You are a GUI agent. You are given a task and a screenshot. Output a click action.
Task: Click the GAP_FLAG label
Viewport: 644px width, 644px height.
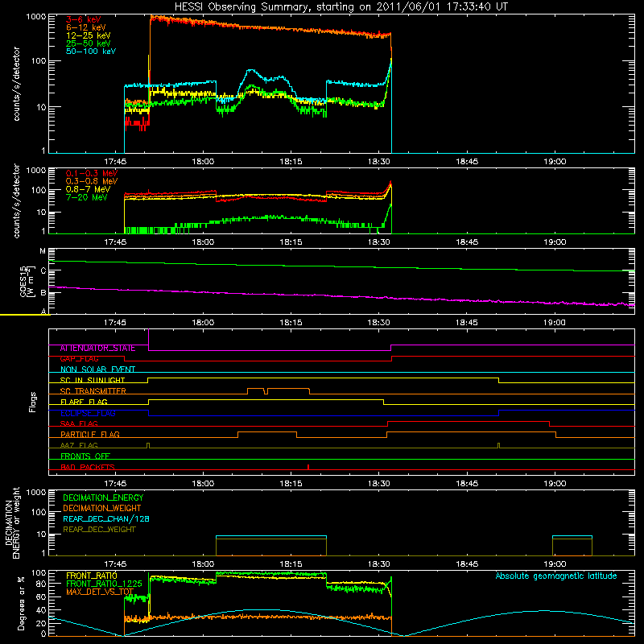(80, 358)
